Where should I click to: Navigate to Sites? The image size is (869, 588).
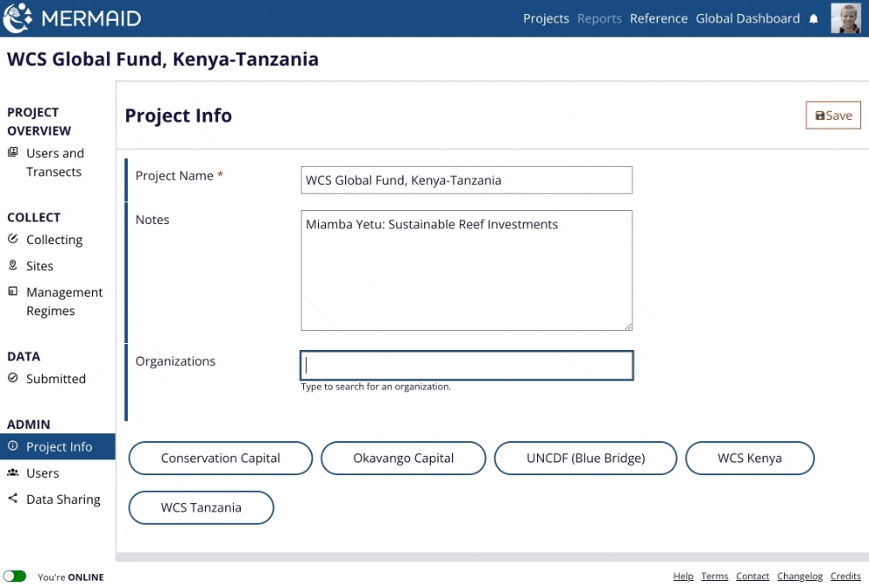pos(40,266)
